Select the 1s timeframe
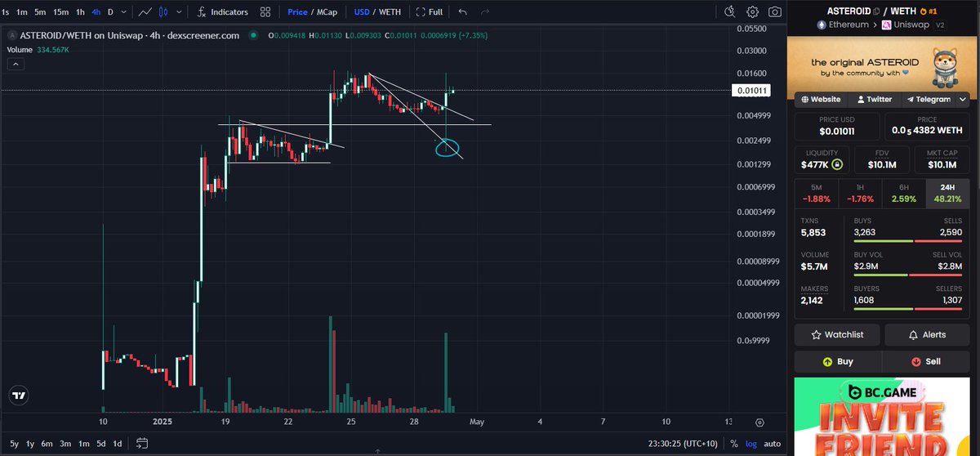The width and height of the screenshot is (980, 456). pos(6,12)
